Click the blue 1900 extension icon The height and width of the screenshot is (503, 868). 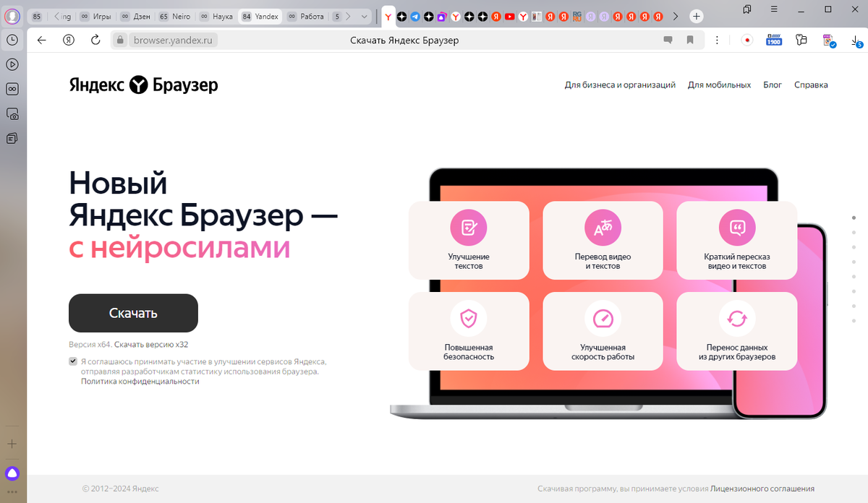[774, 40]
